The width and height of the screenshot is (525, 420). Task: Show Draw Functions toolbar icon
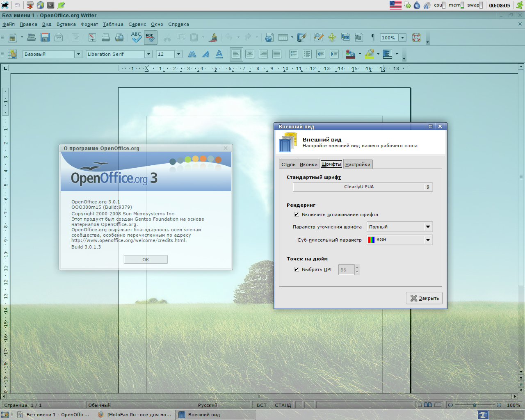click(x=302, y=38)
